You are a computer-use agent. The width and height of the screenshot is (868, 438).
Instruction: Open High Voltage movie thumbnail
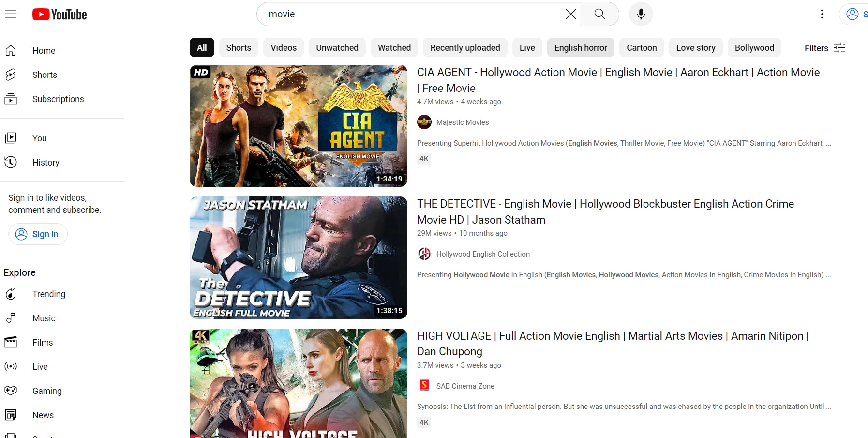pyautogui.click(x=299, y=383)
